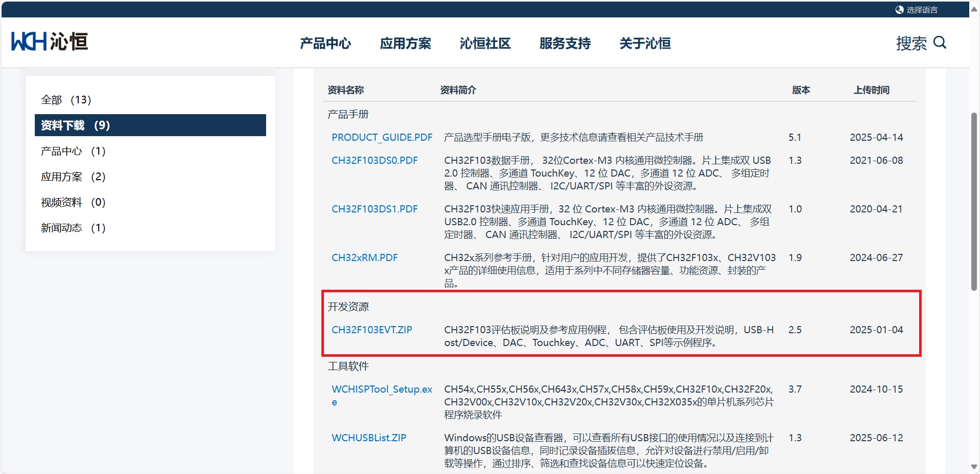Click the 上传时间 column header
The width and height of the screenshot is (980, 474).
coord(872,90)
